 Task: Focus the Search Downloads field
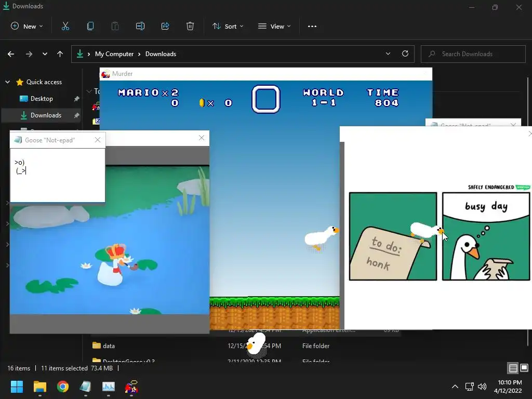tap(473, 54)
